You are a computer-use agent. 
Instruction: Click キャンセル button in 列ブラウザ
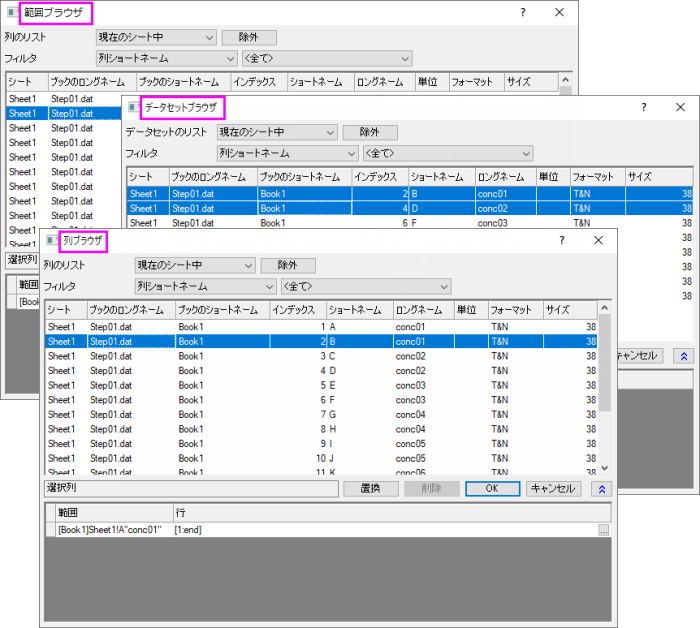coord(553,489)
